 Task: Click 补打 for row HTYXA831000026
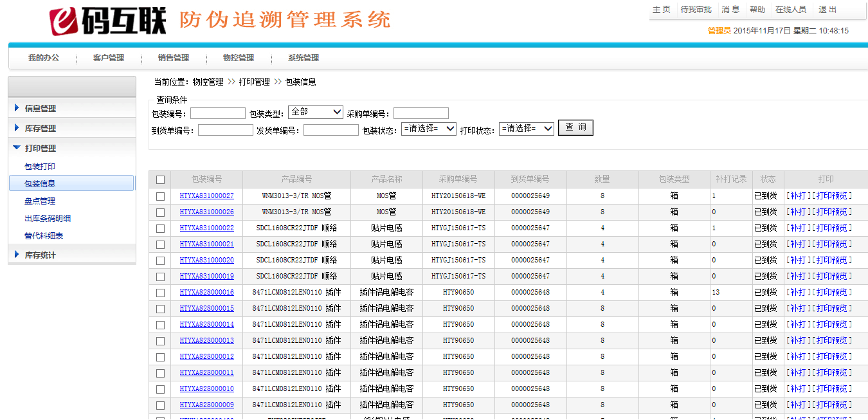click(x=798, y=212)
